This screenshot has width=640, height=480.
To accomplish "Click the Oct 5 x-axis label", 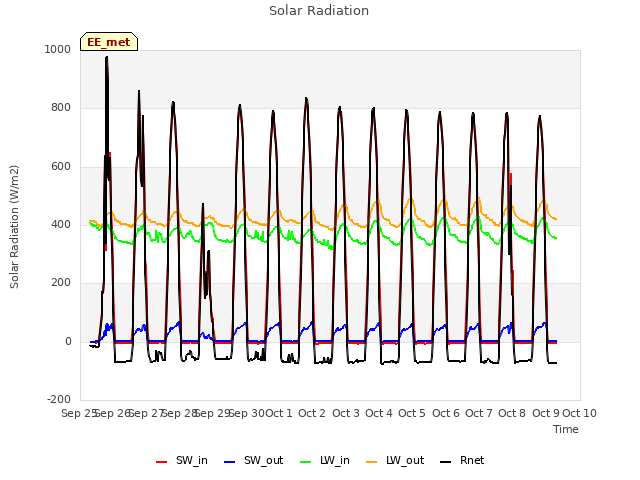I will click(x=412, y=413).
